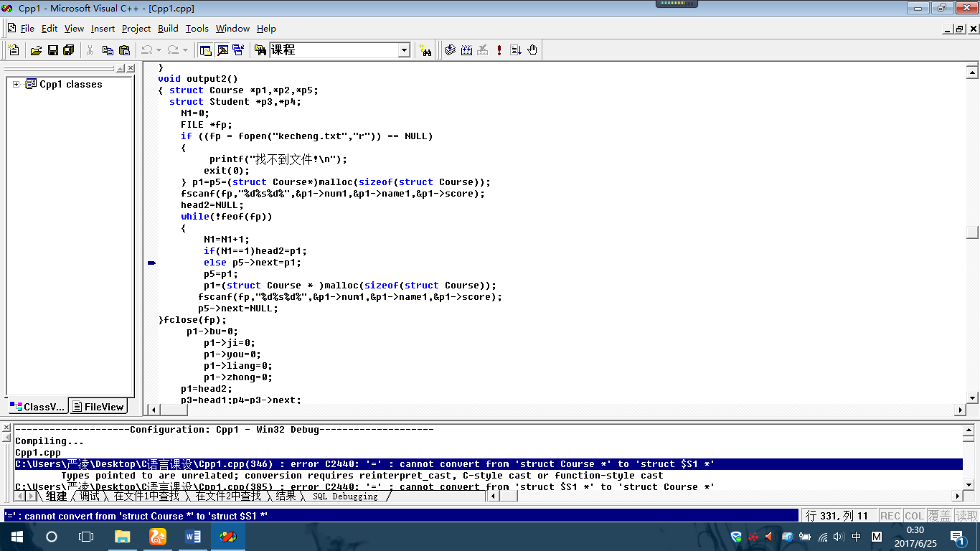The height and width of the screenshot is (551, 980).
Task: Open the File menu
Action: pyautogui.click(x=27, y=29)
